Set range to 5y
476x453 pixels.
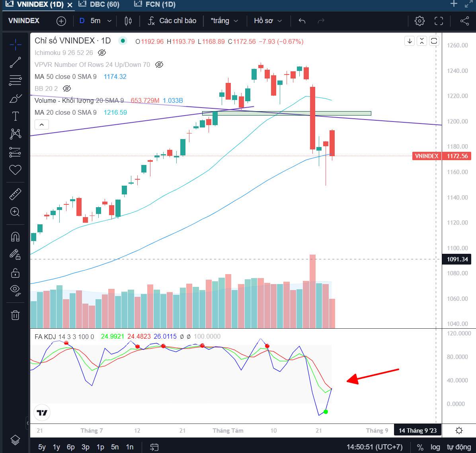click(x=42, y=447)
